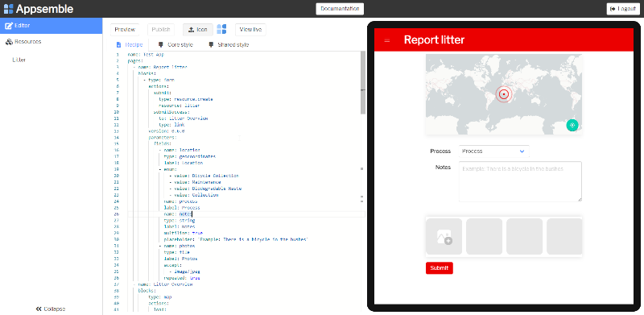Click the 'type: map' code line
The image size is (644, 315).
click(160, 297)
